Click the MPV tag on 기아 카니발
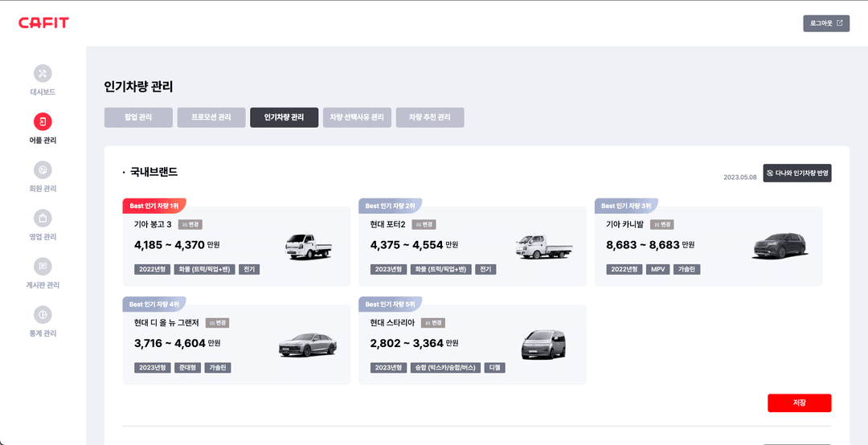The image size is (868, 445). pos(657,270)
